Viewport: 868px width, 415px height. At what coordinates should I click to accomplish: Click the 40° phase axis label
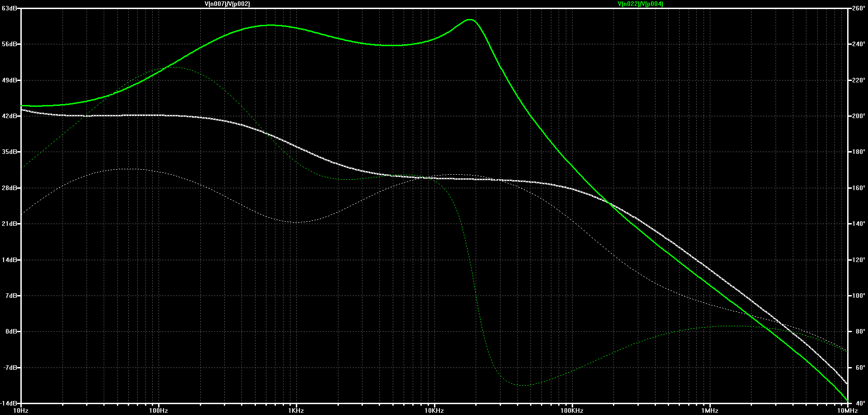[x=860, y=403]
